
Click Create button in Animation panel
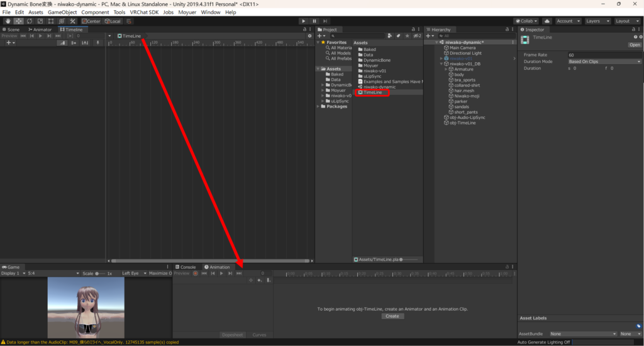(x=392, y=316)
